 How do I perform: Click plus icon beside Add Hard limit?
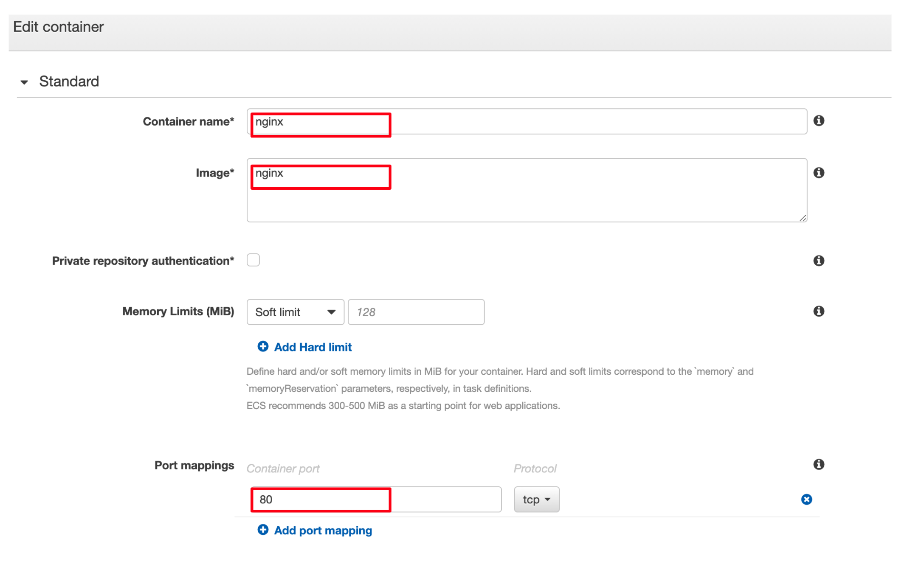pyautogui.click(x=263, y=347)
